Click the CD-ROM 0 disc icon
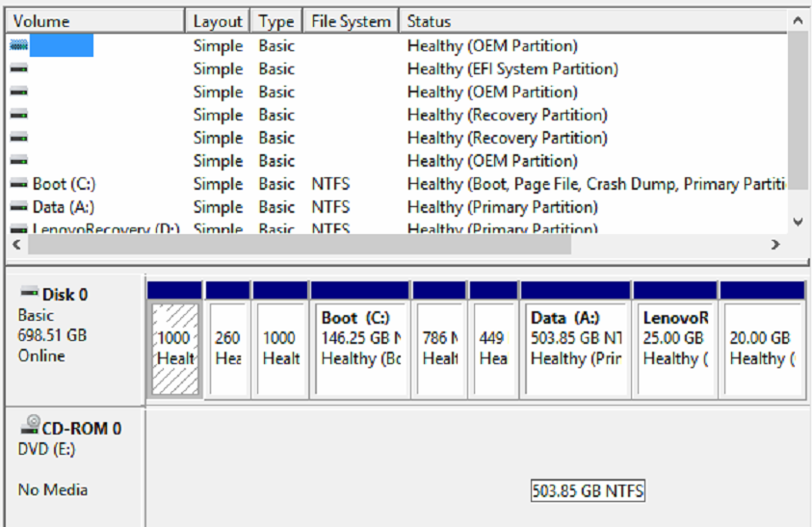Screen dimensions: 812x527 coord(31,425)
